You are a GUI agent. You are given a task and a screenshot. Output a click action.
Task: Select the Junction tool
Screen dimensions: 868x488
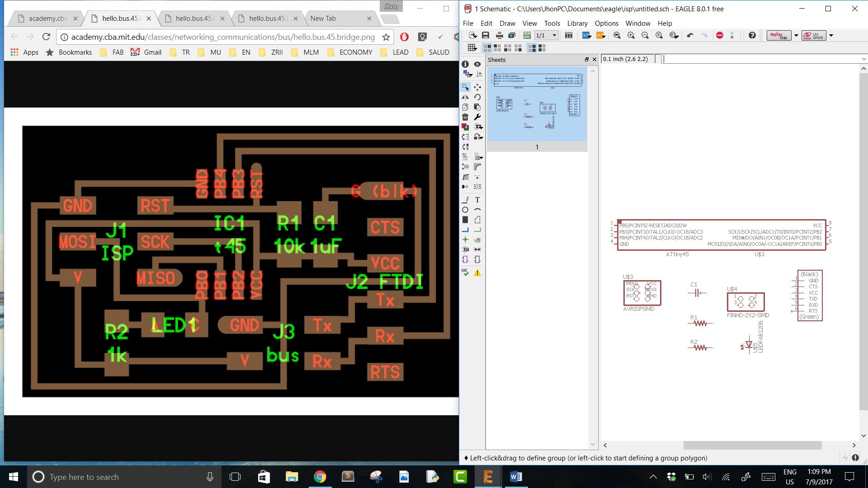coord(465,239)
